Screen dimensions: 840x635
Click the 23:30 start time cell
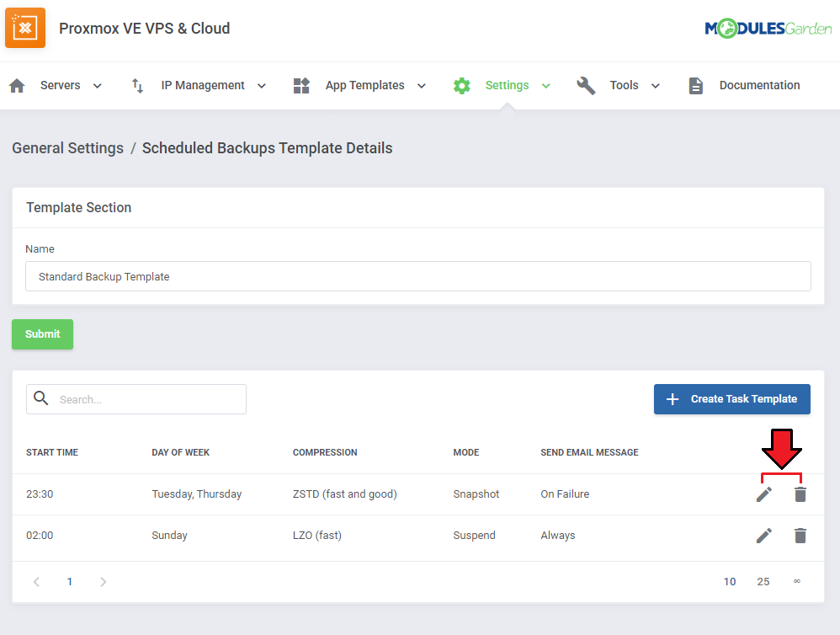click(40, 494)
